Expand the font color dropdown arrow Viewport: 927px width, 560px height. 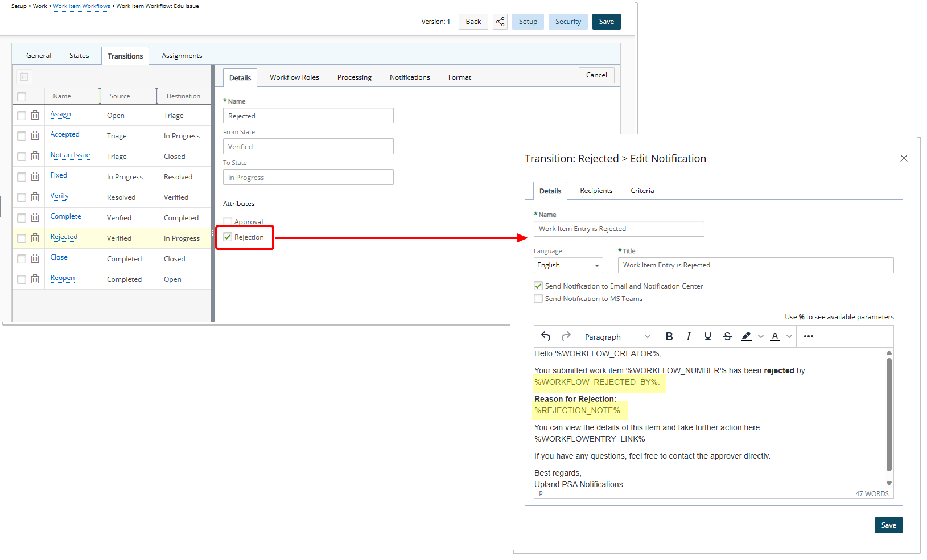coord(789,336)
